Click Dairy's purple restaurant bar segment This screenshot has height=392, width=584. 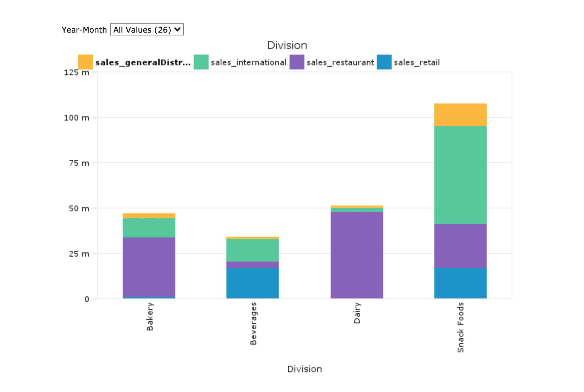click(357, 255)
